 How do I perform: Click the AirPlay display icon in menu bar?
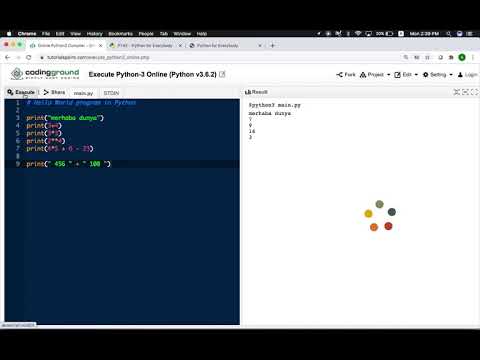pyautogui.click(x=369, y=34)
